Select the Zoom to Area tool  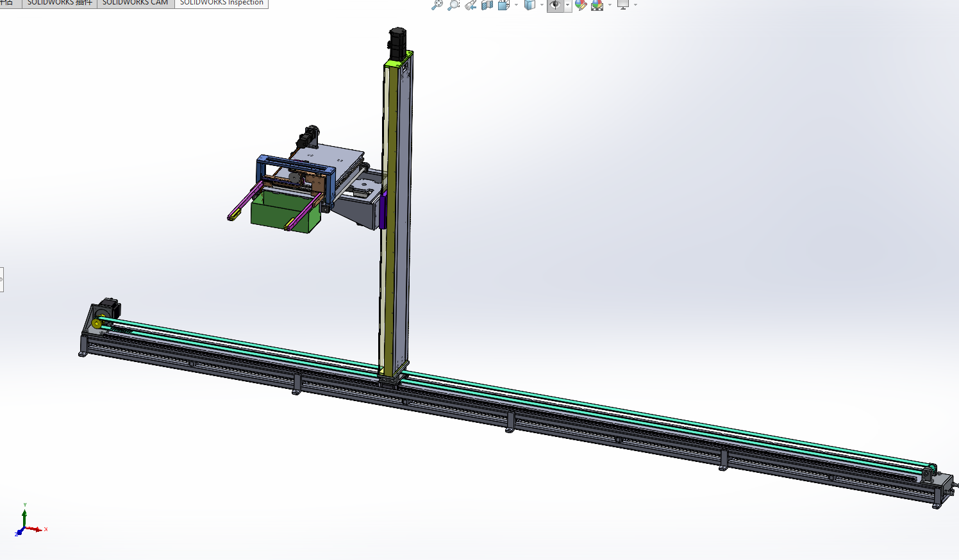453,5
